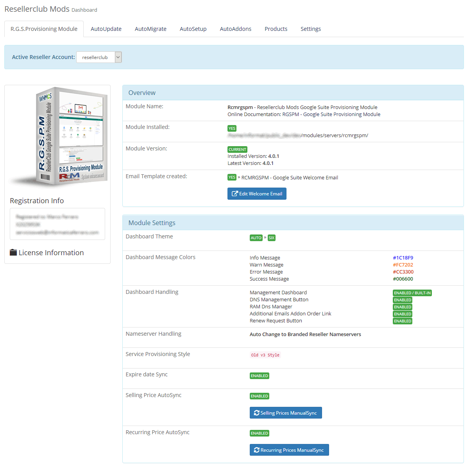Click the License Information folder icon
The height and width of the screenshot is (476, 469).
coord(13,252)
